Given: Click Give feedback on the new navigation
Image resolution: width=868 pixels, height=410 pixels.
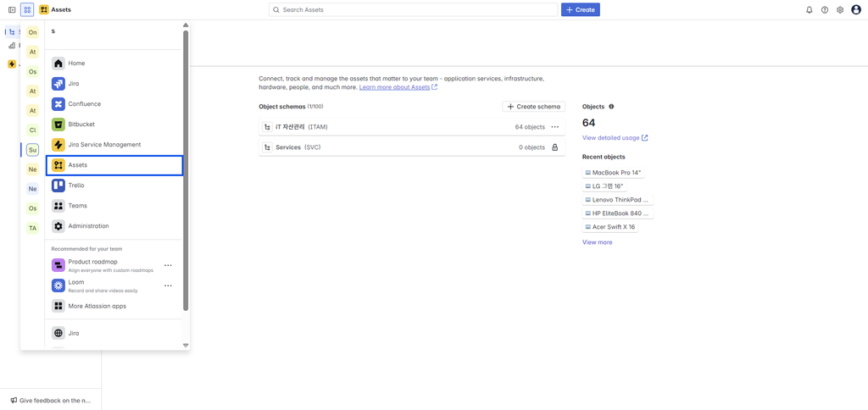Looking at the screenshot, I should pos(50,400).
